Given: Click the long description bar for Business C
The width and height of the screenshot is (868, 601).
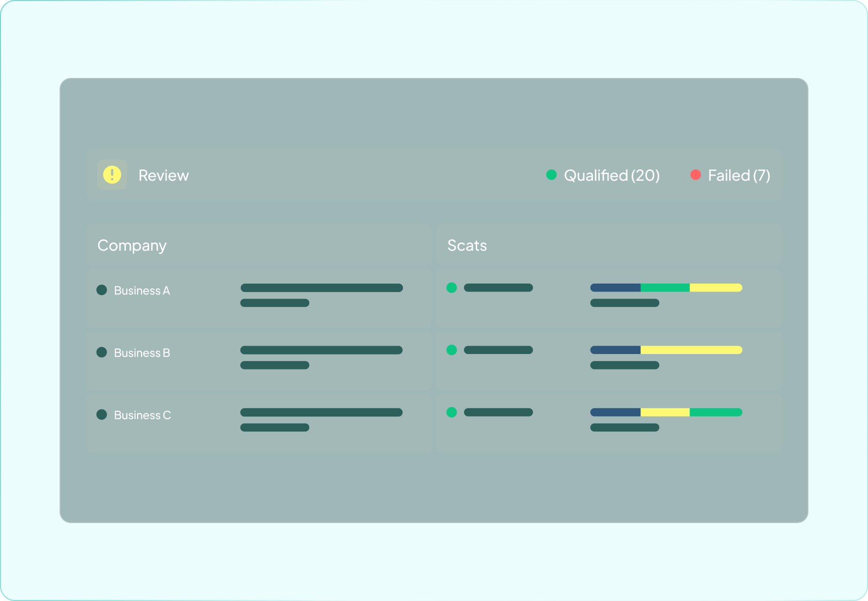Looking at the screenshot, I should (321, 412).
